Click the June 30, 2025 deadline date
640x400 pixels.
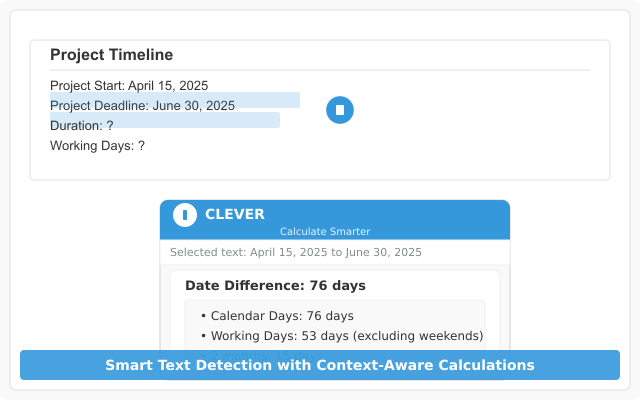coord(194,105)
